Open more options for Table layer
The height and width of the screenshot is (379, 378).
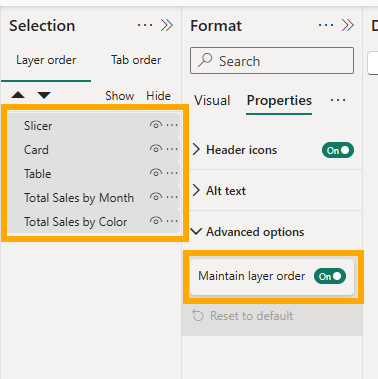click(x=172, y=173)
